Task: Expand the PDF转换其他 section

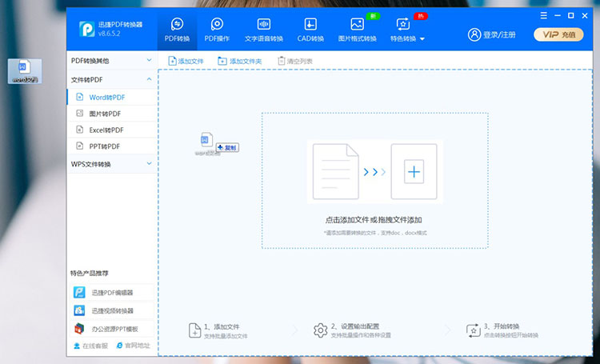Action: tap(112, 61)
